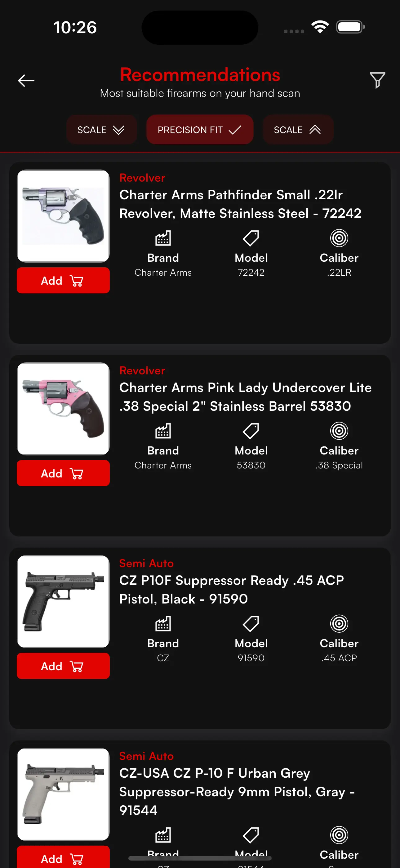Toggle SCALE descending sort chip
The image size is (400, 868).
point(101,130)
